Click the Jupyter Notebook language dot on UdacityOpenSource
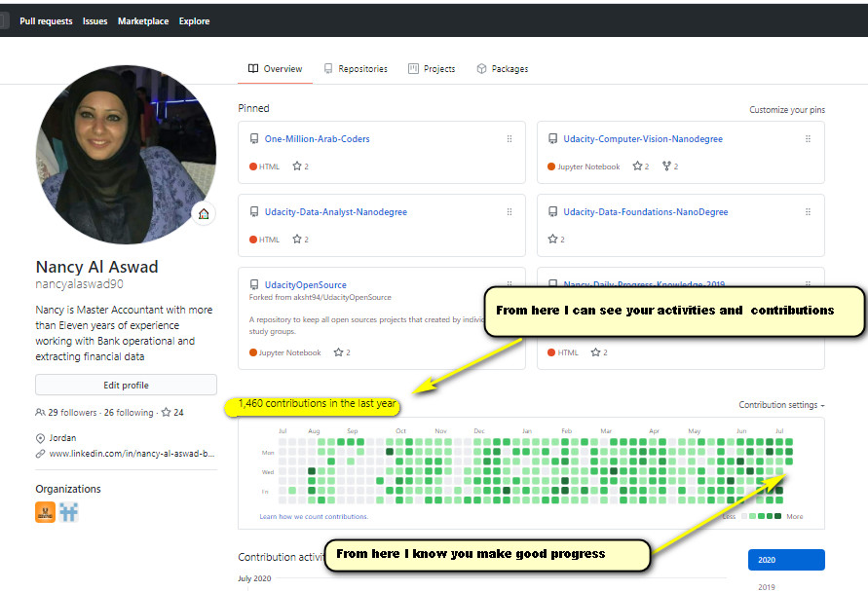868x591 pixels. point(255,352)
